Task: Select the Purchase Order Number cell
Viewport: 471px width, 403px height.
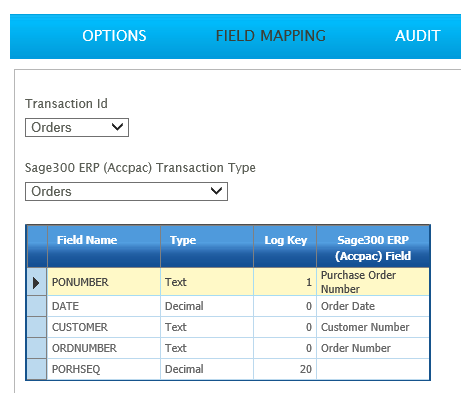Action: tap(373, 282)
